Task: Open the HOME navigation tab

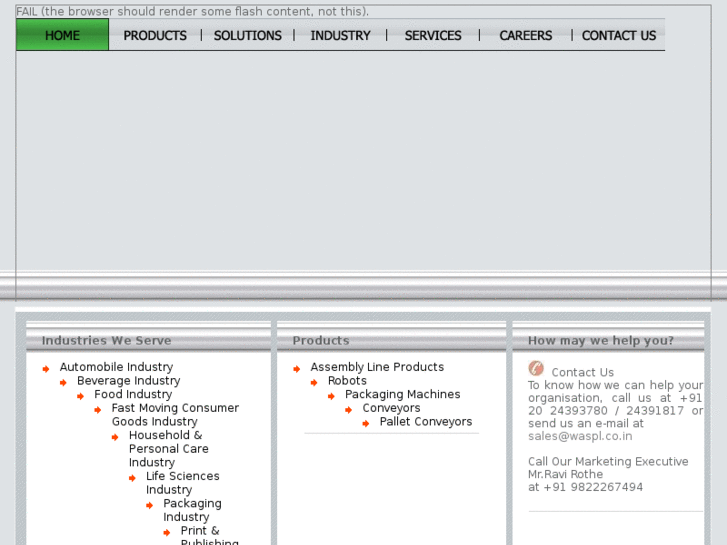Action: coord(62,35)
